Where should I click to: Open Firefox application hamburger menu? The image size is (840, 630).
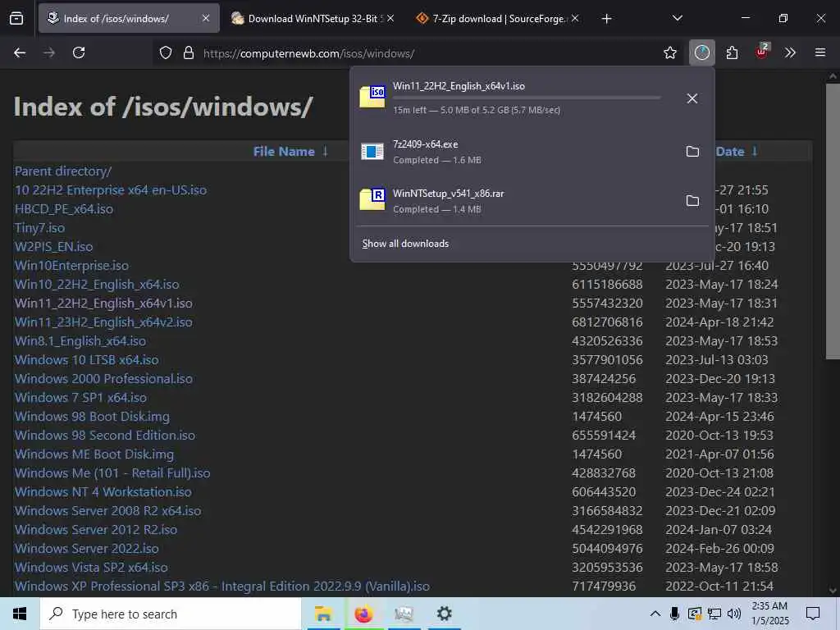(820, 52)
